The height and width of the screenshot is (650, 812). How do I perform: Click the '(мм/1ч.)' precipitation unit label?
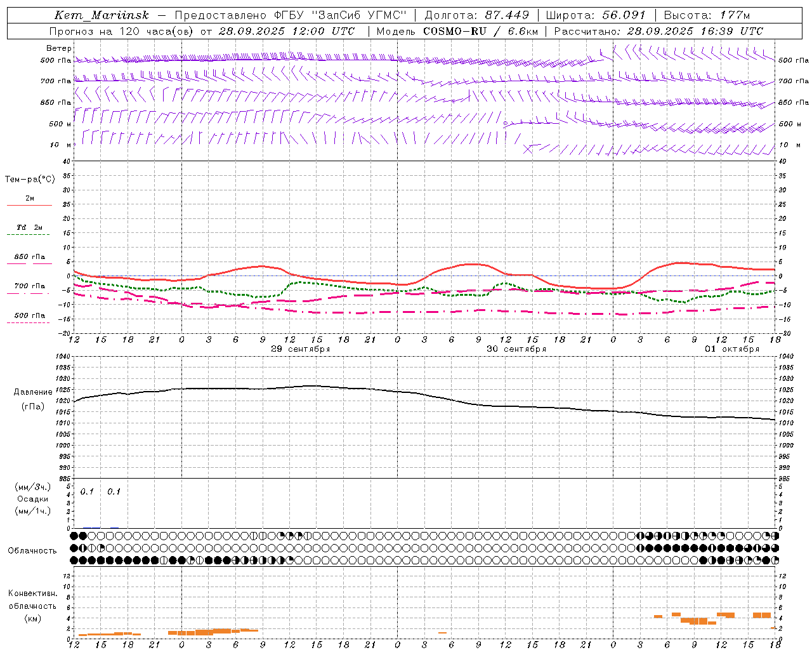32,511
